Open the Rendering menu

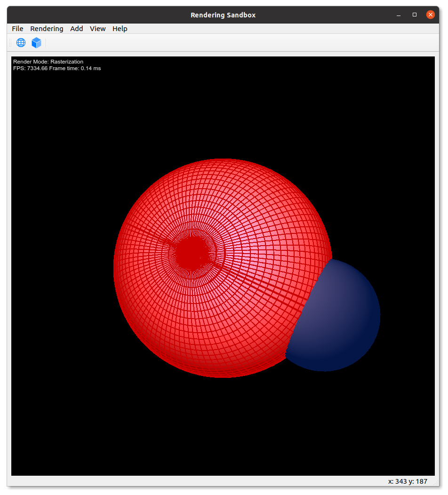[x=47, y=29]
